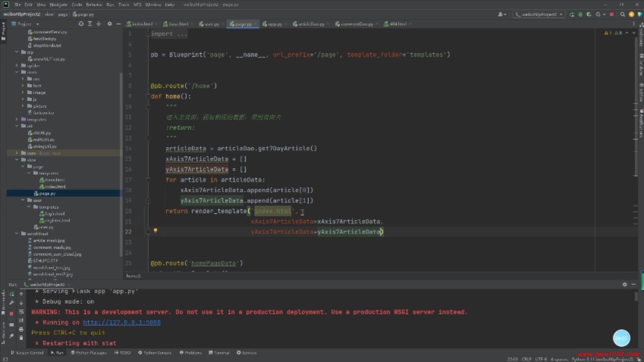Open the Terminal tool window button
This screenshot has width=644, height=362.
coord(219,353)
